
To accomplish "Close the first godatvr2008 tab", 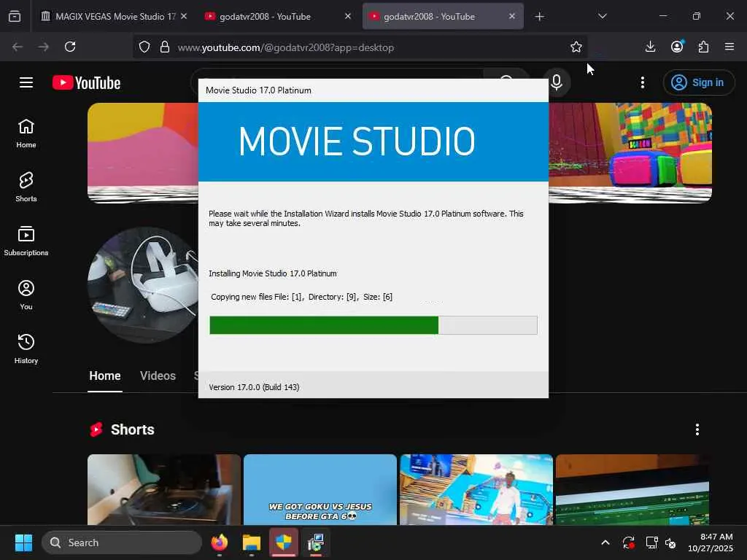I will pos(348,16).
